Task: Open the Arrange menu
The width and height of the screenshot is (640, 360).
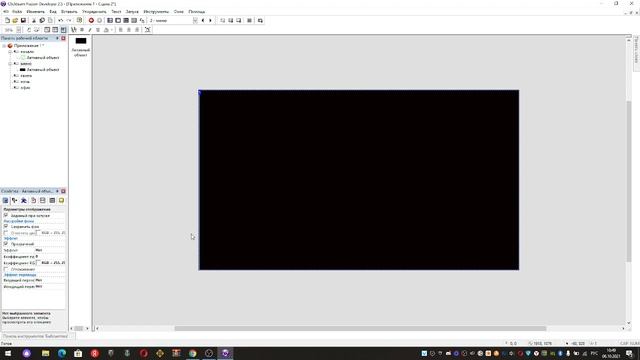Action: 94,12
